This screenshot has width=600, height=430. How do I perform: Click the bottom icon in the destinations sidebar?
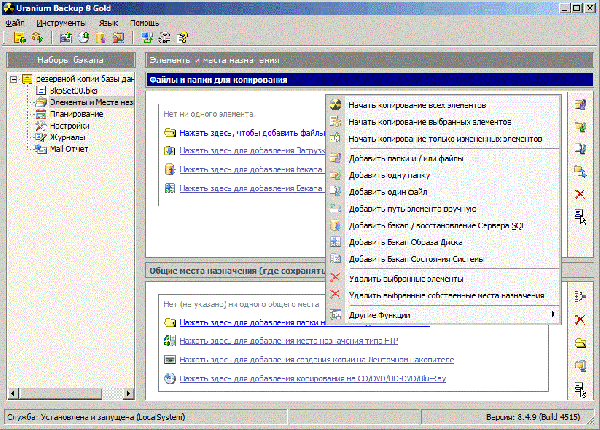(x=580, y=389)
